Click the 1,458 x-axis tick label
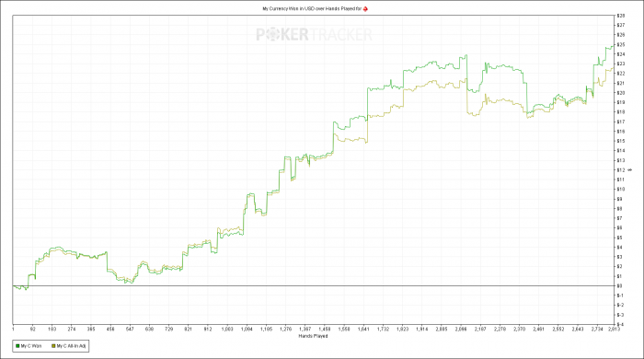 pos(325,329)
